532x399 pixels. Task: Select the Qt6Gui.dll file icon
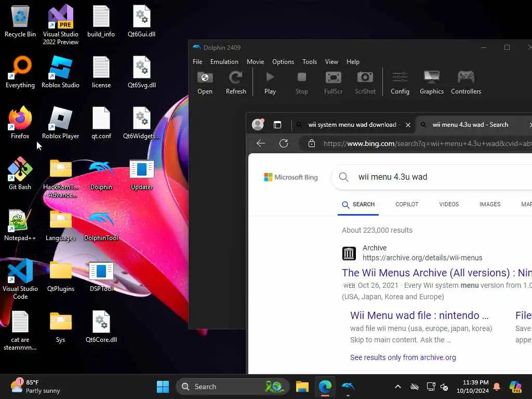tap(142, 21)
